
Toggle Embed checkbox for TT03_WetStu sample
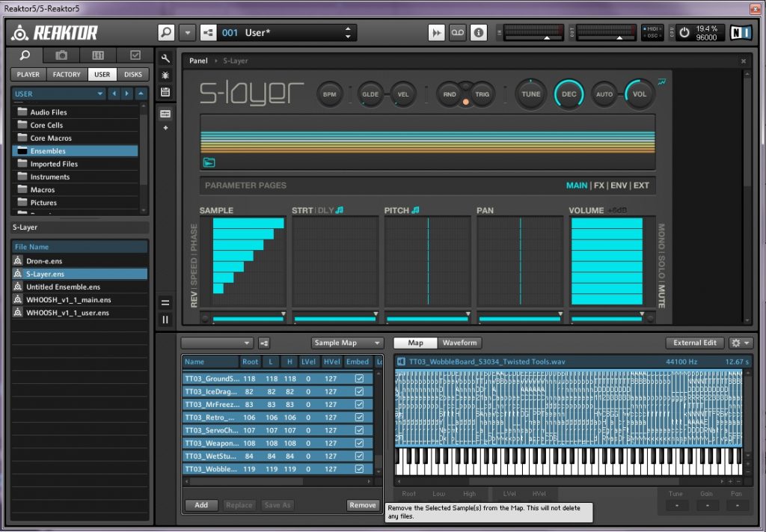click(x=359, y=456)
